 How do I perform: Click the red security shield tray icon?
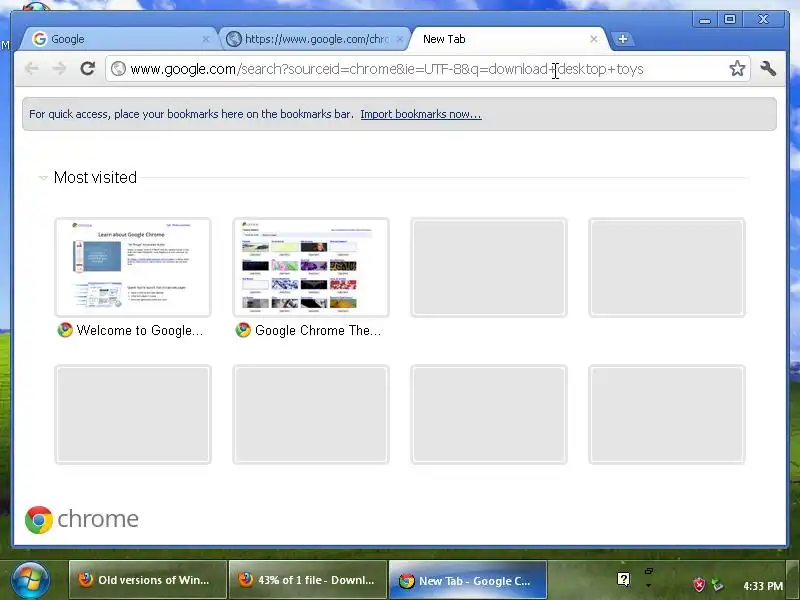click(x=698, y=585)
